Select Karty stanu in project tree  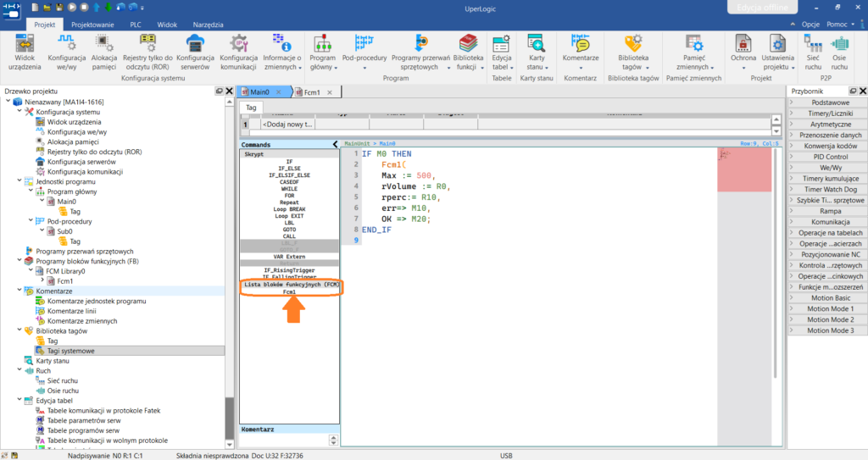(53, 360)
